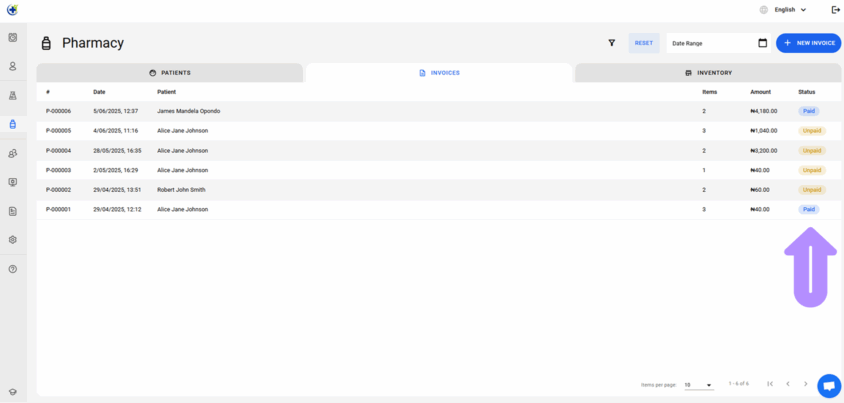The height and width of the screenshot is (403, 844).
Task: Click the Unpaid badge on P-000003
Action: (812, 170)
